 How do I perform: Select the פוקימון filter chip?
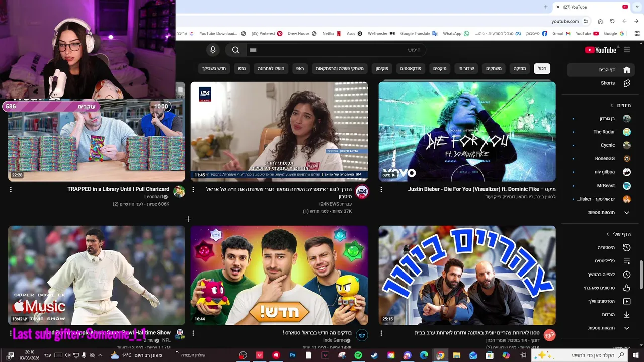(382, 68)
